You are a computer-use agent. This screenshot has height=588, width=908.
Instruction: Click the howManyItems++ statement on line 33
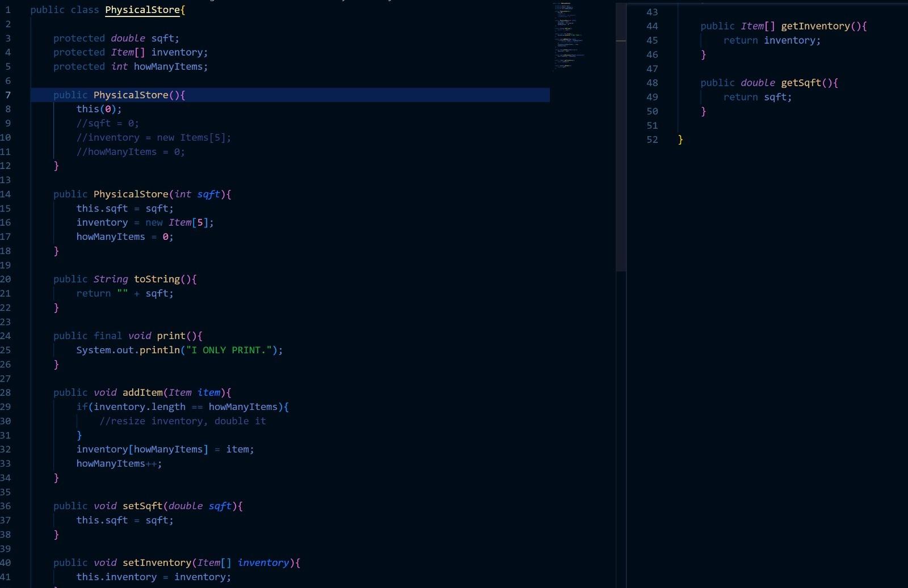pos(119,463)
